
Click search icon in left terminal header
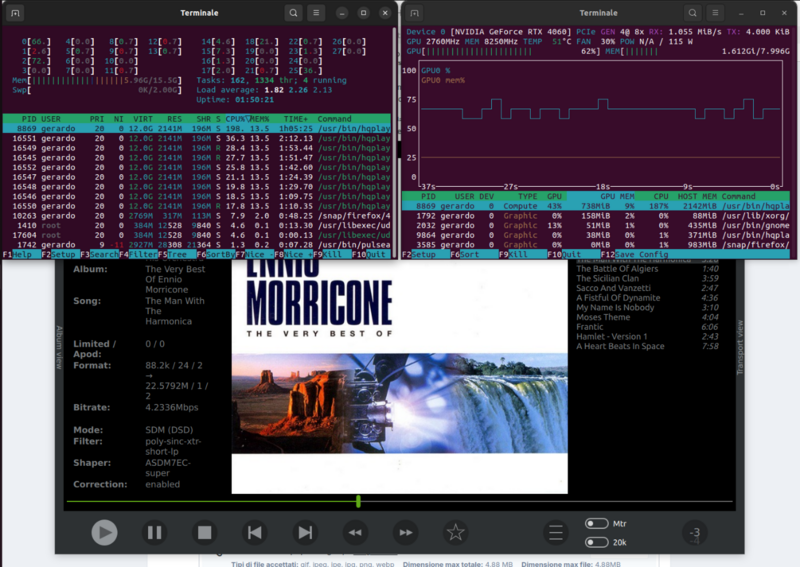[292, 13]
